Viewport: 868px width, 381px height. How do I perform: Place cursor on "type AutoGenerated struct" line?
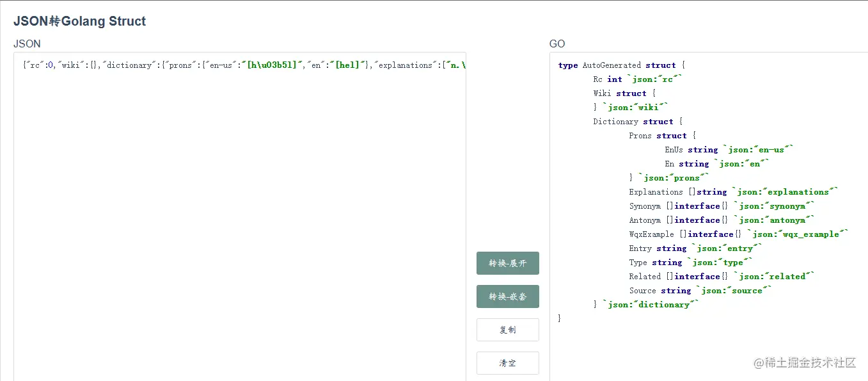621,65
